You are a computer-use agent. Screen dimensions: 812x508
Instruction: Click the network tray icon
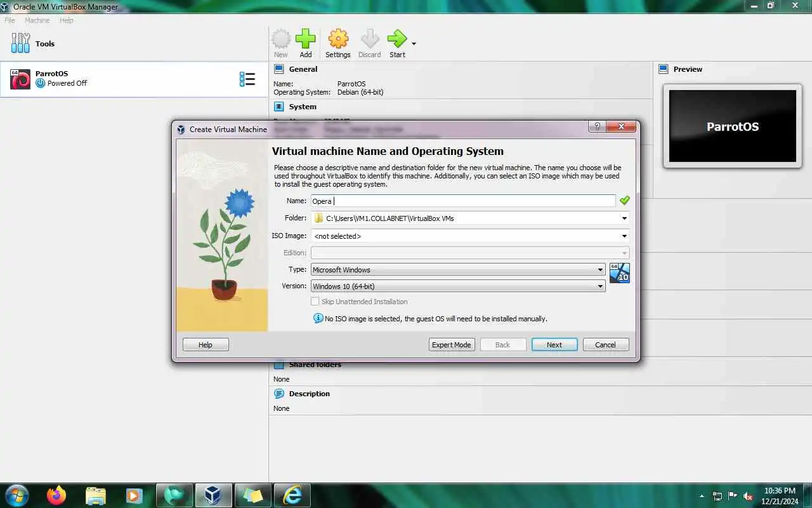pos(717,496)
